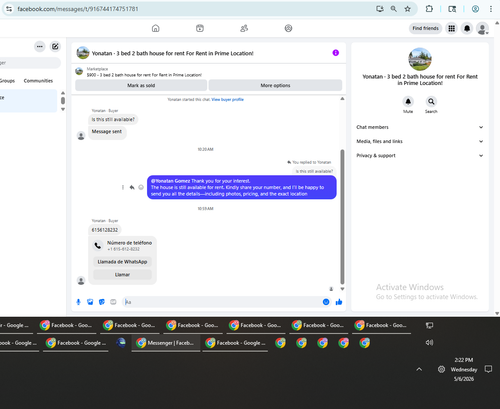The image size is (500, 409).
Task: Click the conversation header listing avatar
Action: point(83,53)
